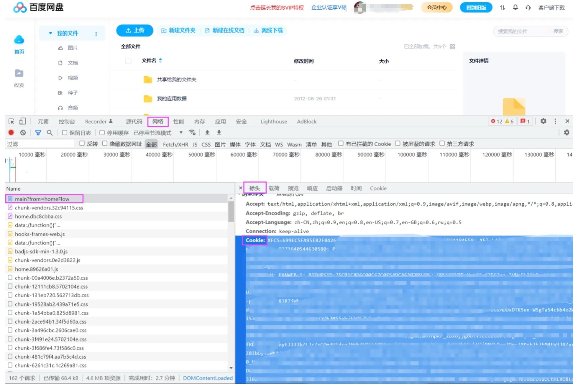Toggle network filter funnel icon
Screen dimensions: 581x392
pyautogui.click(x=38, y=132)
